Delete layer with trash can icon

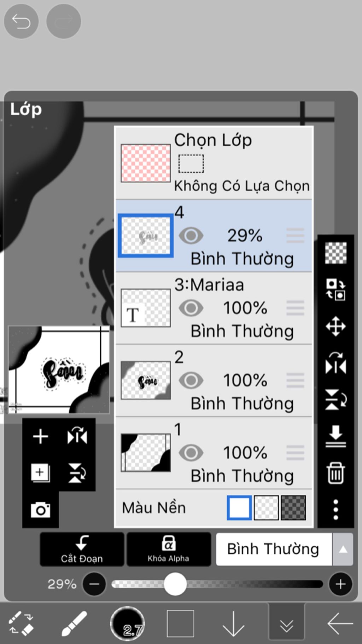click(335, 473)
